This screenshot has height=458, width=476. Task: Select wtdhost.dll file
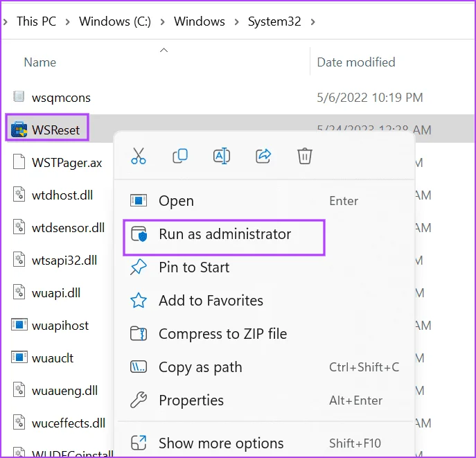[x=62, y=195]
